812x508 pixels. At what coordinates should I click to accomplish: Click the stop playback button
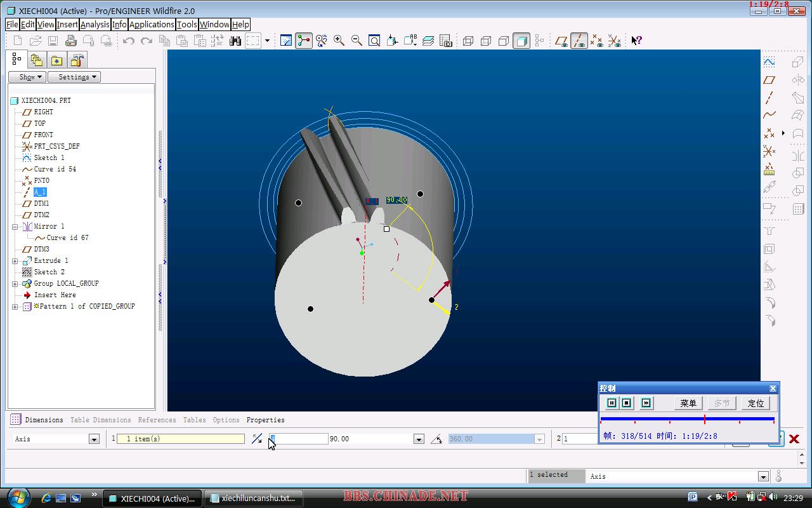pos(626,403)
